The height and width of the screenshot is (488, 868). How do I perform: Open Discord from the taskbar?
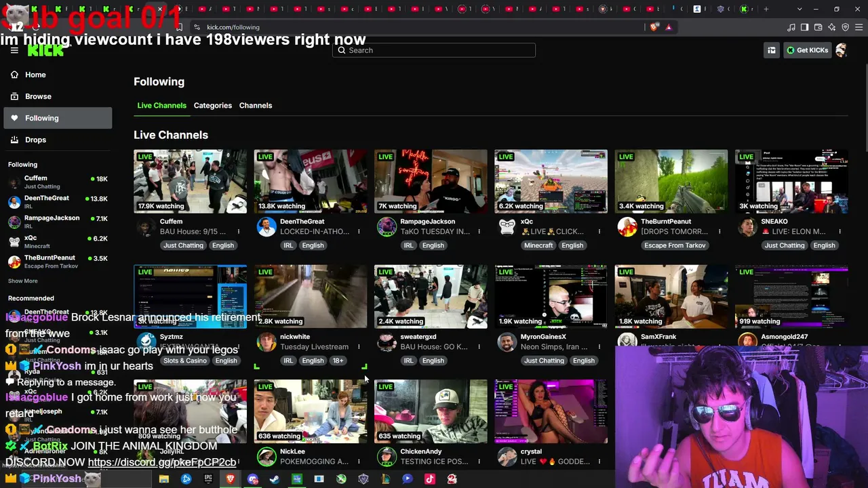pyautogui.click(x=252, y=479)
